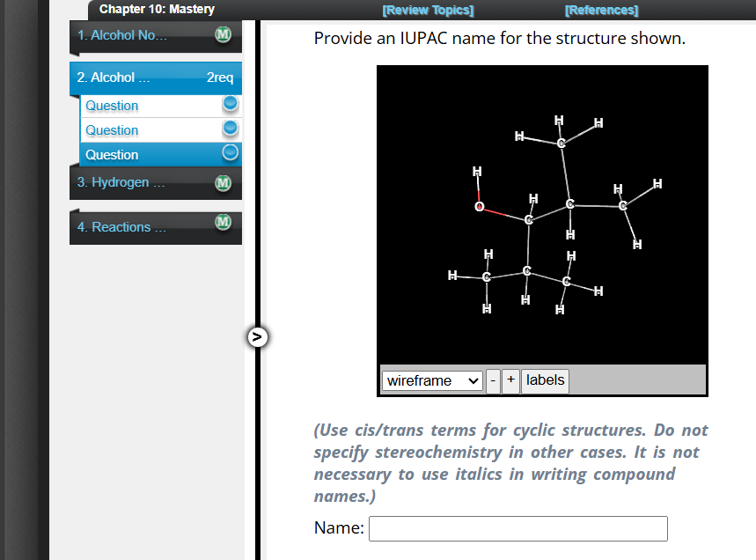
Task: Click the red oxygen atom in the structure
Action: click(480, 206)
